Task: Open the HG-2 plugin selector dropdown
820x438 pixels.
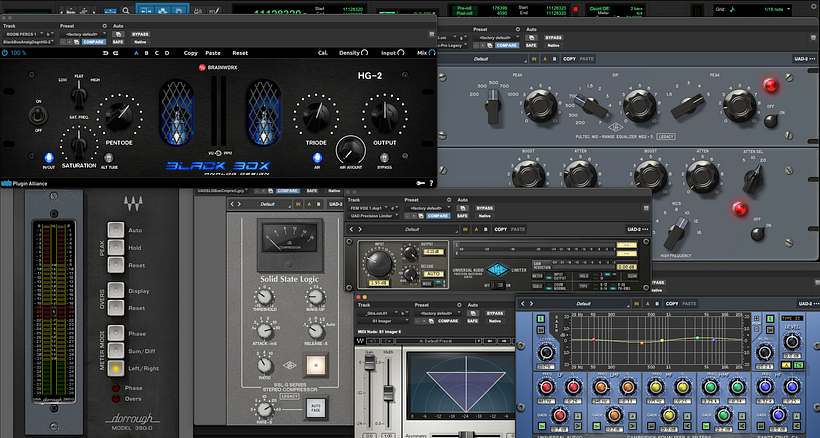Action: 28,42
